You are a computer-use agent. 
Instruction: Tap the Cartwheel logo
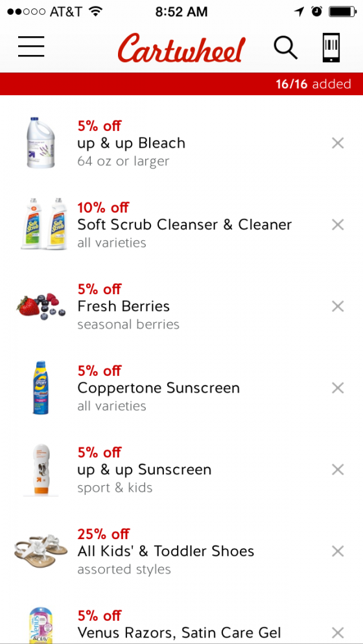pyautogui.click(x=181, y=49)
